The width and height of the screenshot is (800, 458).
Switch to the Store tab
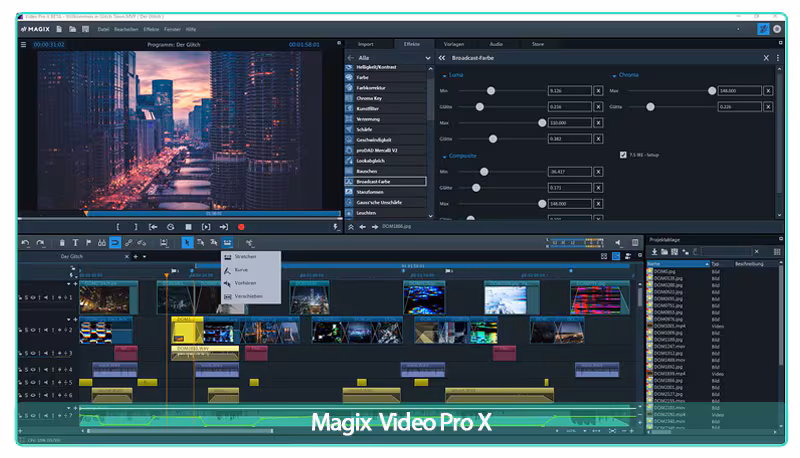[538, 44]
